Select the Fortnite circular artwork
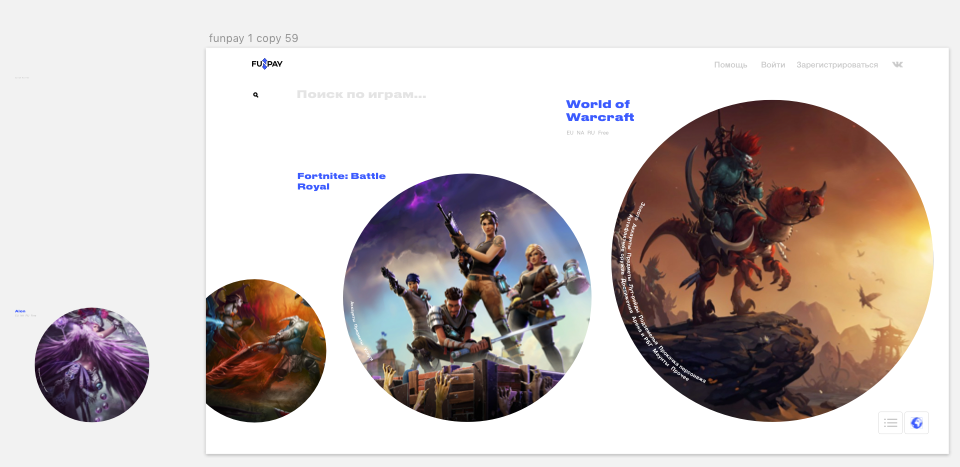Viewport: 960px width, 467px height. pyautogui.click(x=467, y=297)
